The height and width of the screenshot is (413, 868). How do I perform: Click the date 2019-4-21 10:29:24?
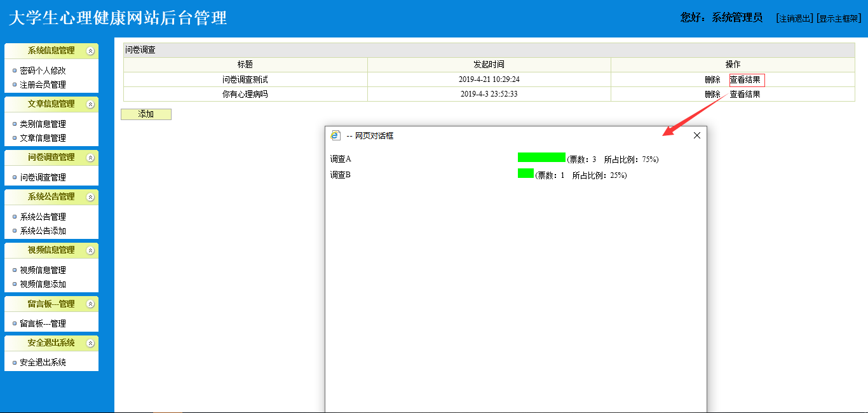[x=489, y=80]
